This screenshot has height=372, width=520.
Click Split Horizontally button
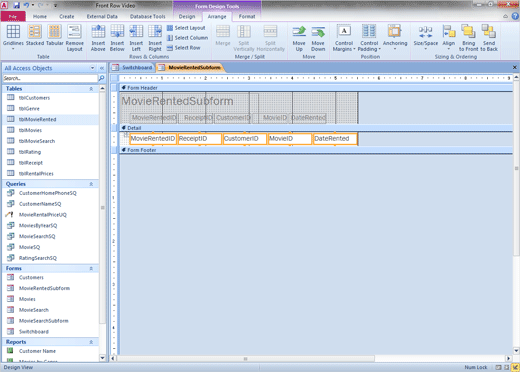[270, 38]
